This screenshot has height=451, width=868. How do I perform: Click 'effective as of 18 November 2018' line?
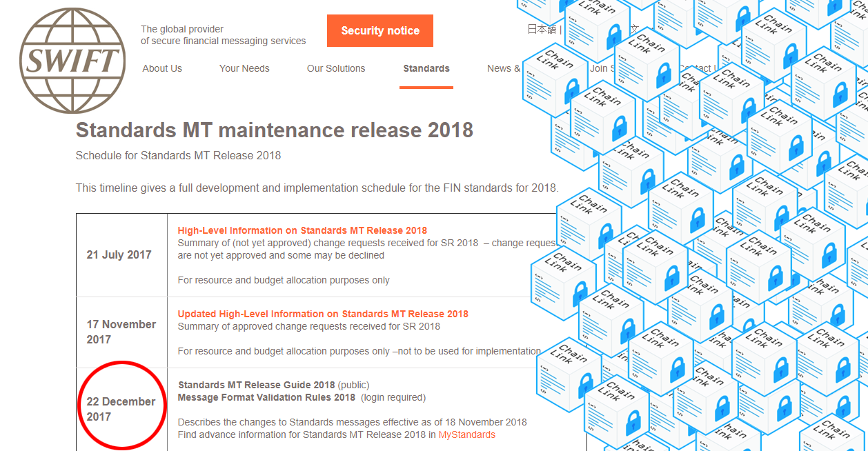pos(352,422)
